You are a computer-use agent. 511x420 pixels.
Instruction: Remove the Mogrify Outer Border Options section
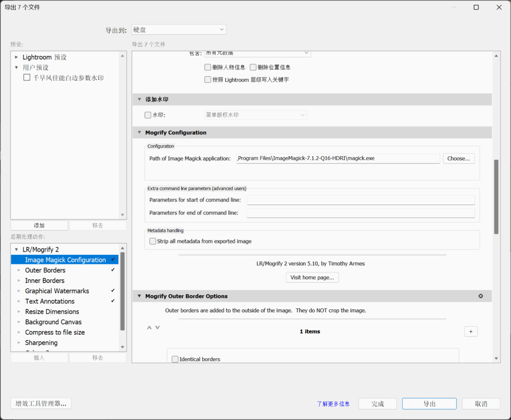481,296
